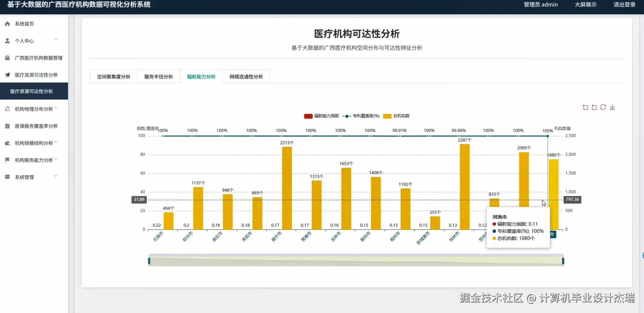Click the 医疗机构可达性分析 page title
This screenshot has width=644, height=313.
click(357, 34)
